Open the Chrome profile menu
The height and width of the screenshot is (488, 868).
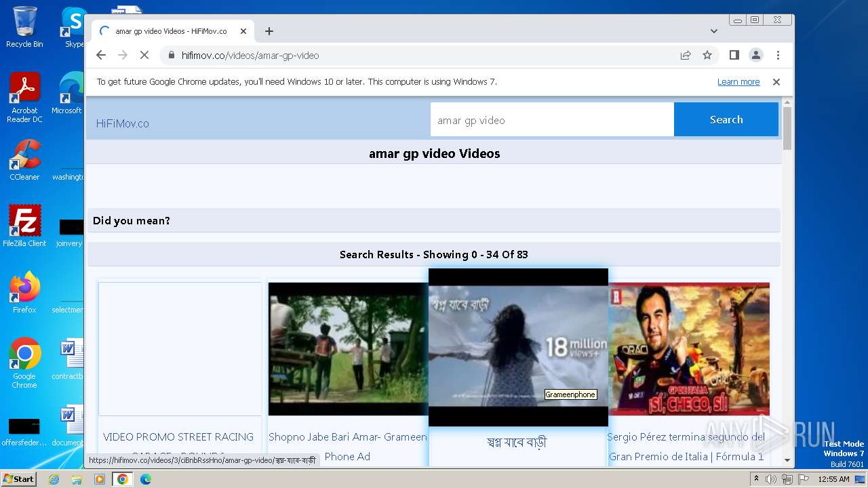coord(755,55)
